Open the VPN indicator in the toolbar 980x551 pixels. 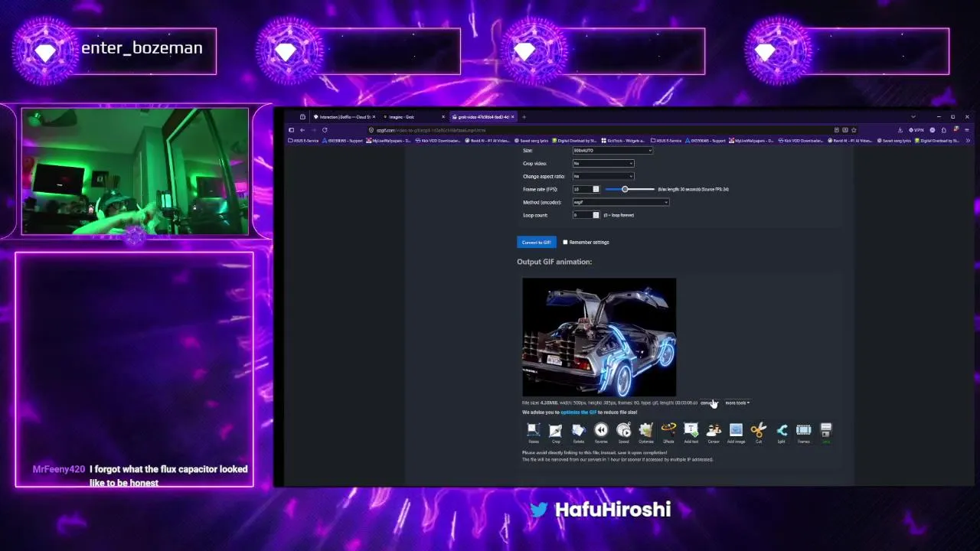917,130
